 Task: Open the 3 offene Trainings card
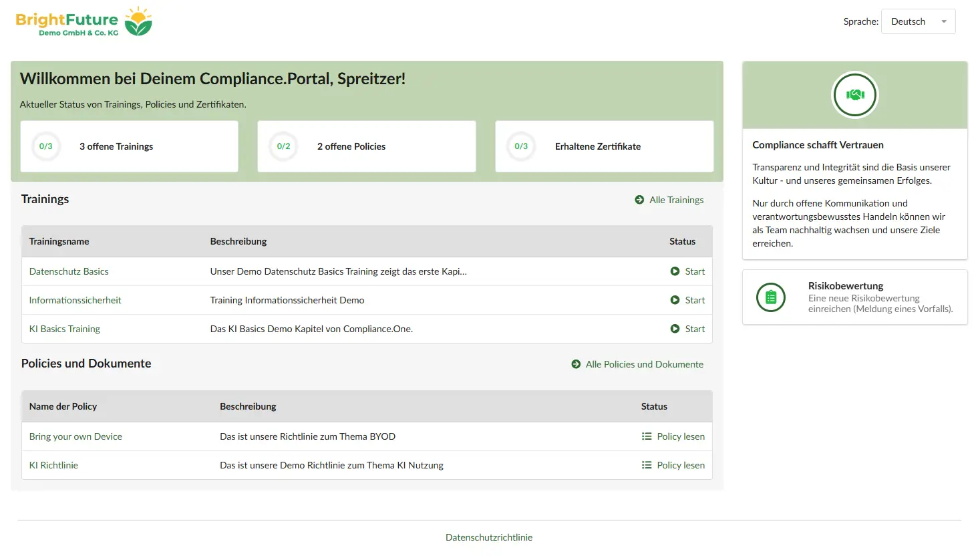129,146
